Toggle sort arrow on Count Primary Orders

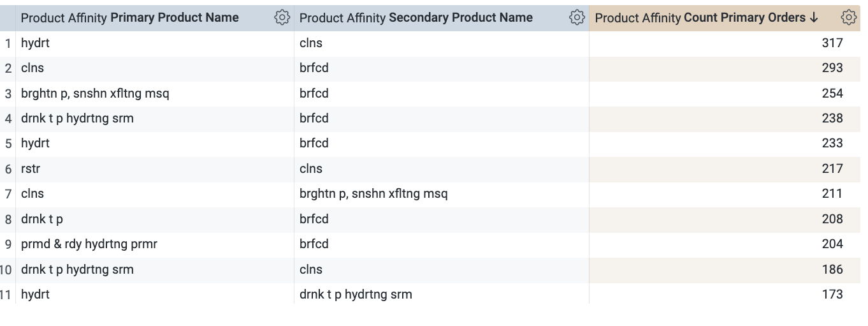[813, 18]
